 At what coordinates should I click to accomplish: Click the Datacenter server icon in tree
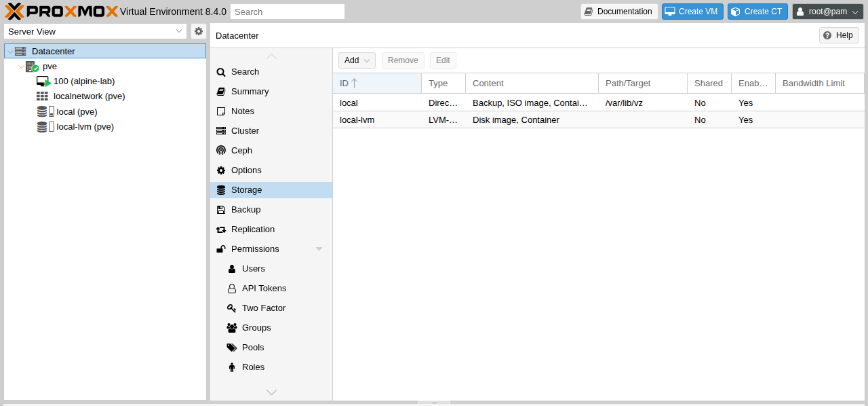(20, 51)
